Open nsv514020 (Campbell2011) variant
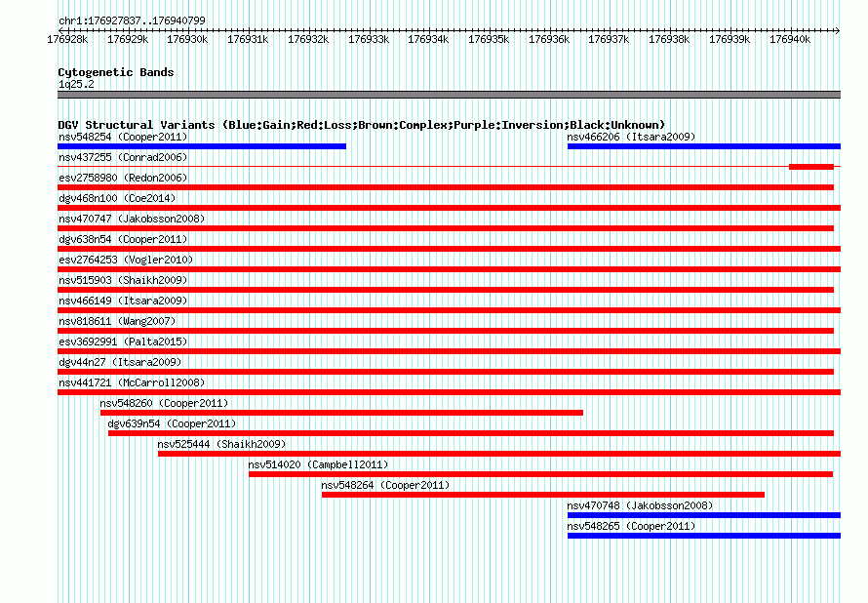 (318, 464)
